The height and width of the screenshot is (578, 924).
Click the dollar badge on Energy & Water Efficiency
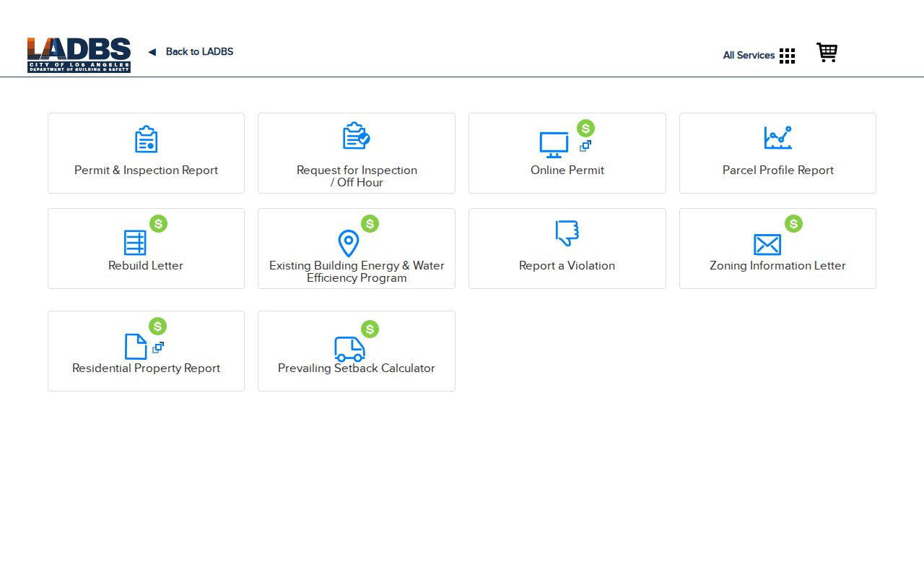coord(370,224)
